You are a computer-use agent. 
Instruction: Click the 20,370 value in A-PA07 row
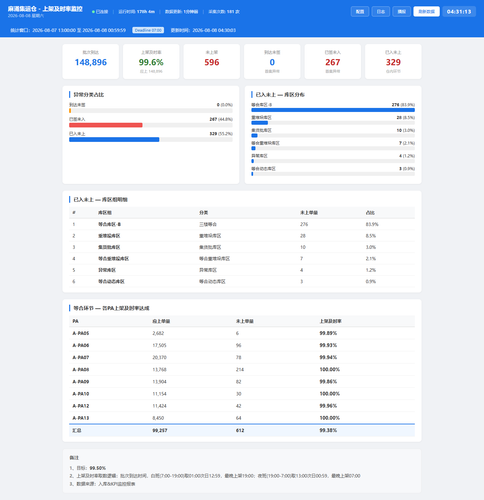tap(159, 357)
